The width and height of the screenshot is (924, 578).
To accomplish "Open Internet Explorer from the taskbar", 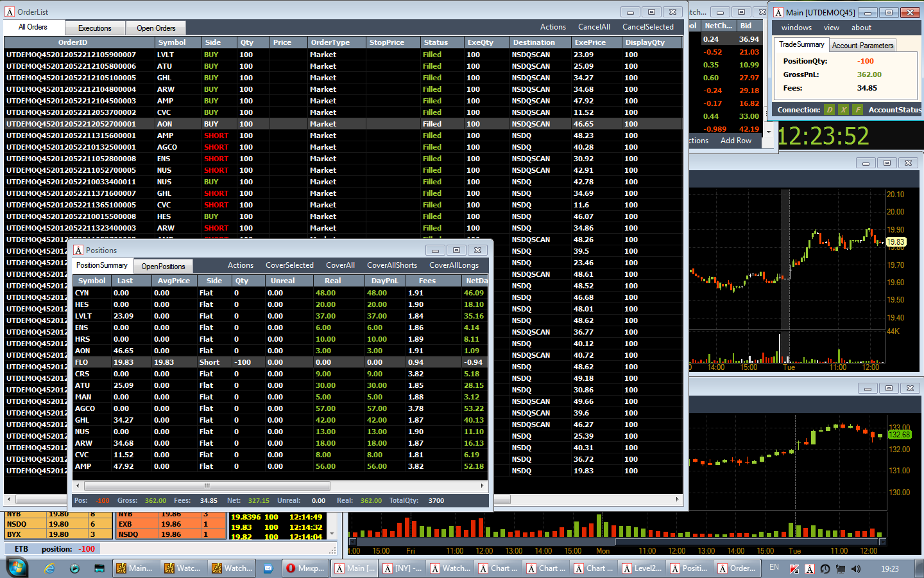I will point(50,568).
